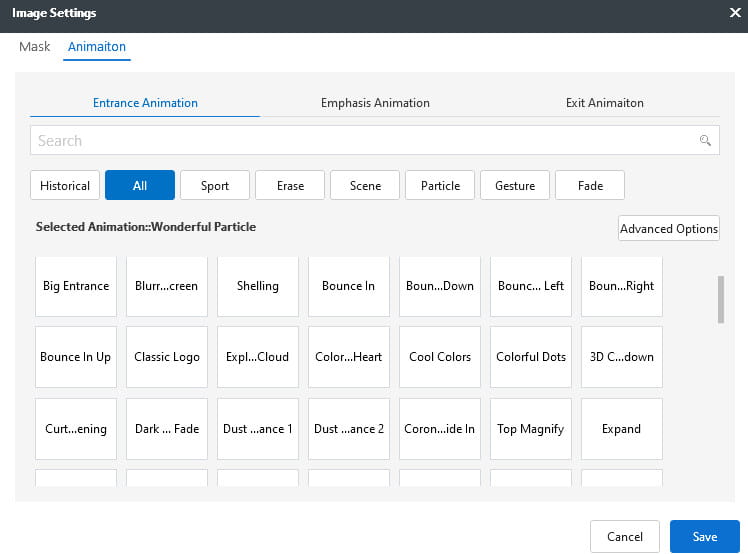Click the animation Search field

click(360, 141)
